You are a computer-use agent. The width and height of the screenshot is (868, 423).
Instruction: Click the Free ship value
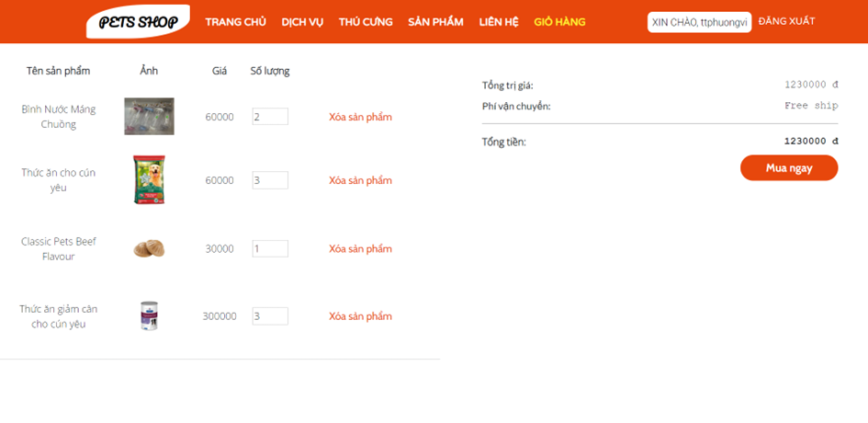(x=811, y=106)
